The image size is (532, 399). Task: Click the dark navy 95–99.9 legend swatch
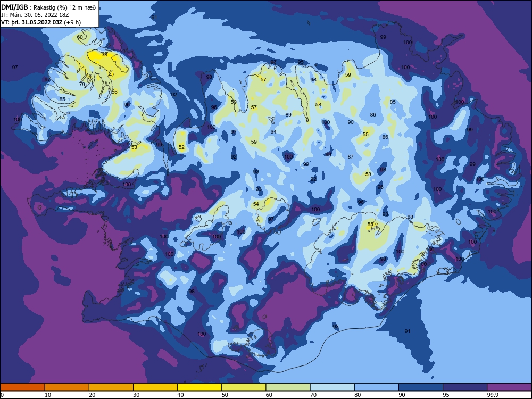tap(465, 387)
